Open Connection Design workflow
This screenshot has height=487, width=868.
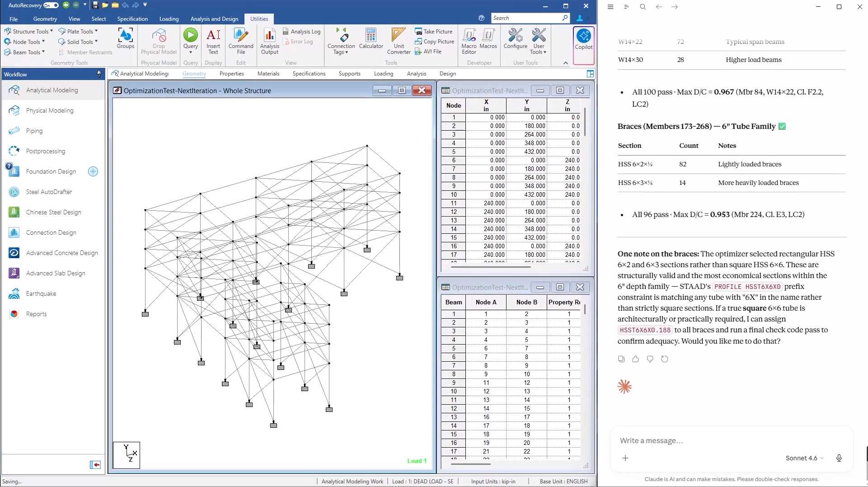click(x=51, y=232)
